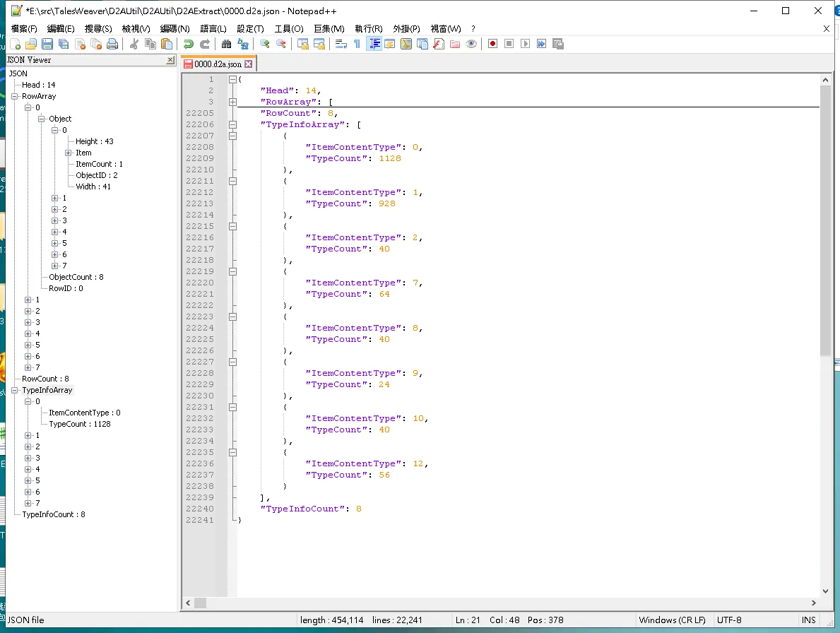Screen dimensions: 840x633
Task: Select the 'TypeCount : 1128' tree row
Action: tap(80, 424)
